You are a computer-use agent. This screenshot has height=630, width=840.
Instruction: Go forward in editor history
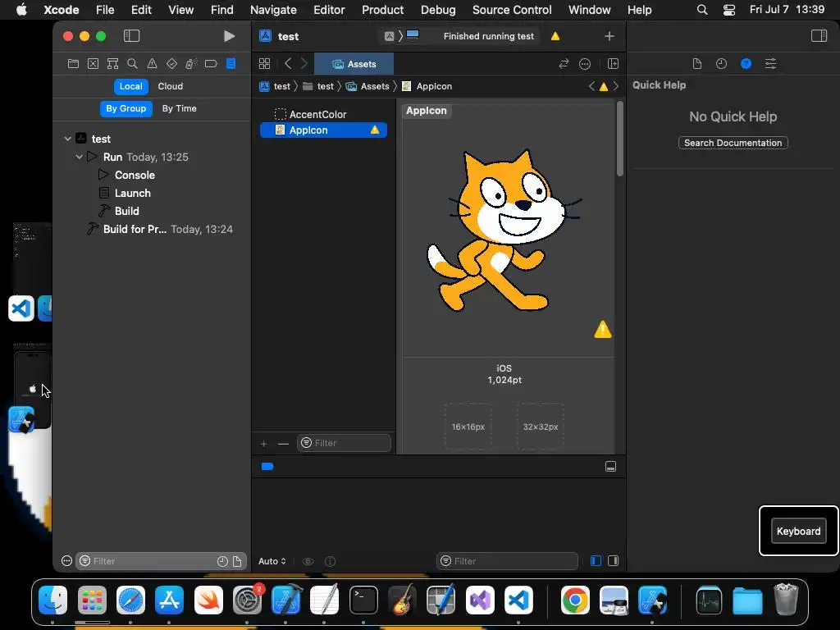(x=304, y=64)
